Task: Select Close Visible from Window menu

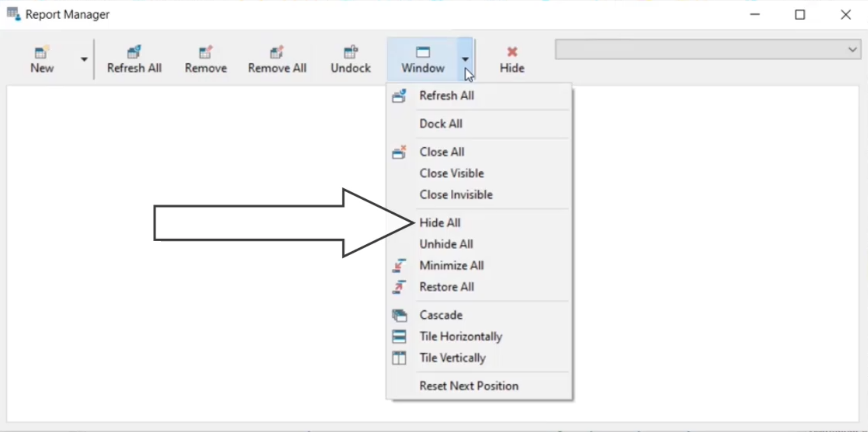Action: 453,173
